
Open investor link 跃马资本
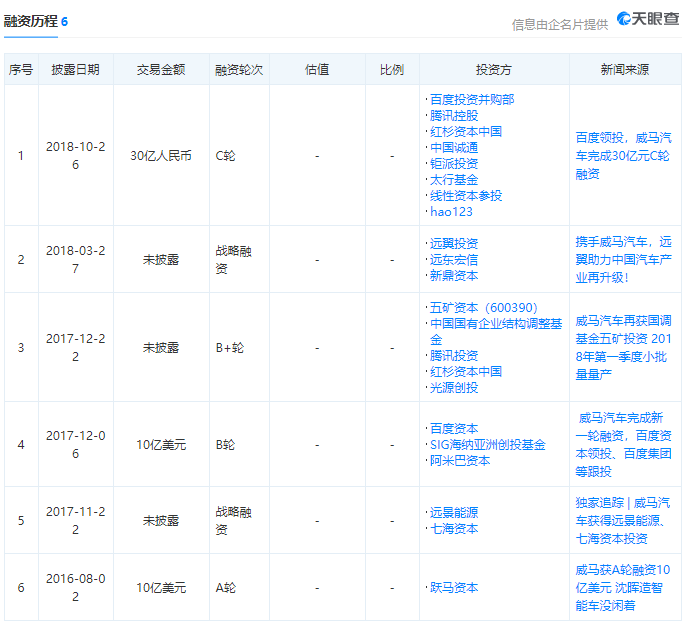click(x=454, y=587)
